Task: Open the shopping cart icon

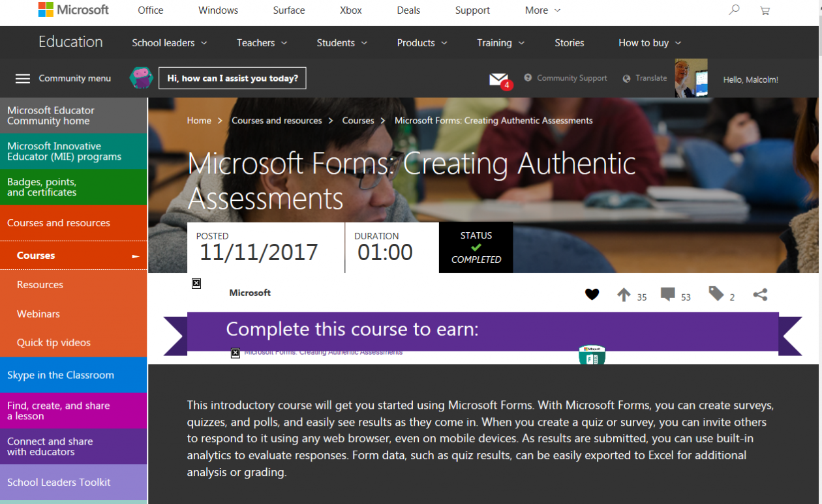Action: [x=765, y=10]
